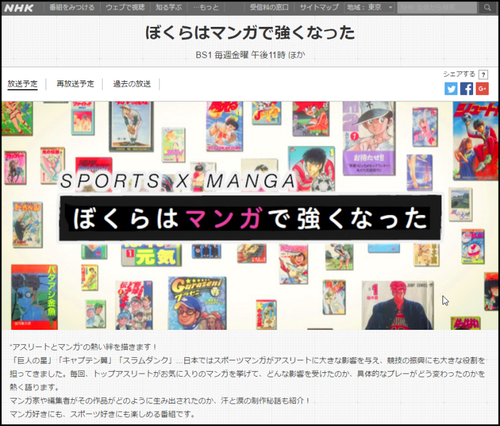
Task: Click the アスリートとマンガ description line
Action: (83, 347)
